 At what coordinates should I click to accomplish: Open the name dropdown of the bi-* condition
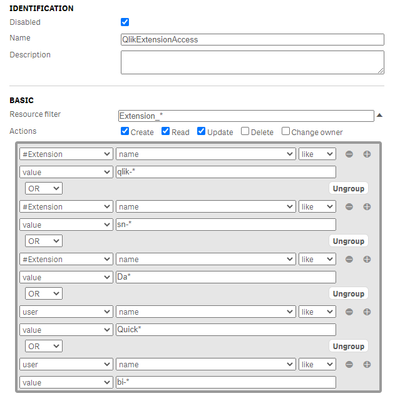tap(206, 364)
